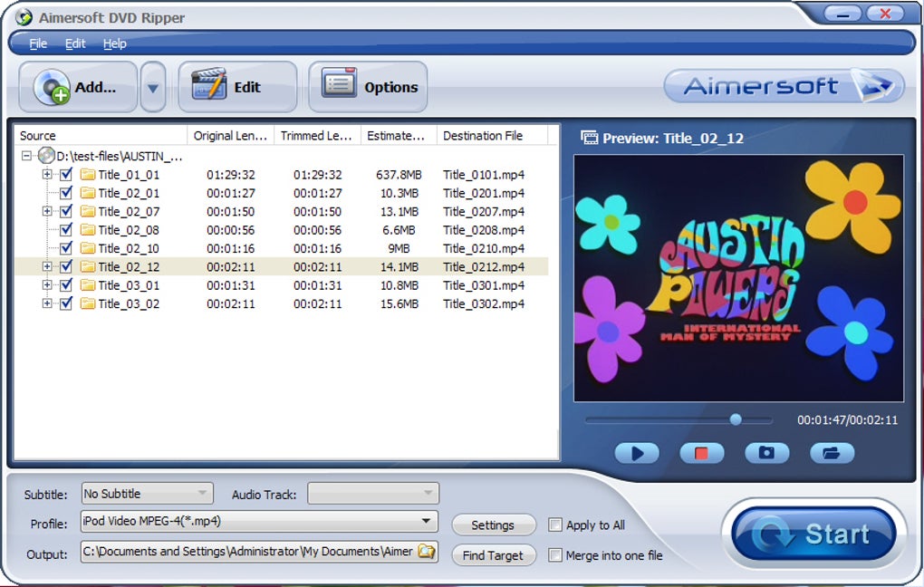Expand the Title_01_01 tree node
The width and height of the screenshot is (924, 587).
pos(47,175)
